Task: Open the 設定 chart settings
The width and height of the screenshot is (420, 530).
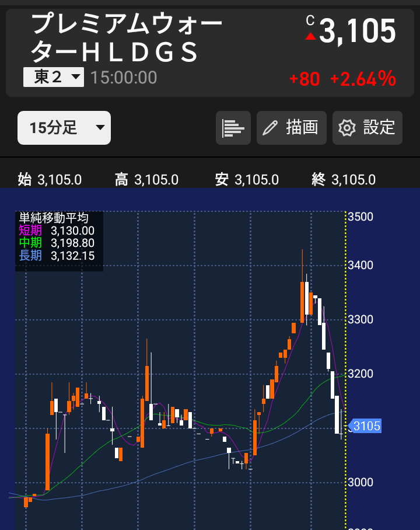Action: [367, 128]
